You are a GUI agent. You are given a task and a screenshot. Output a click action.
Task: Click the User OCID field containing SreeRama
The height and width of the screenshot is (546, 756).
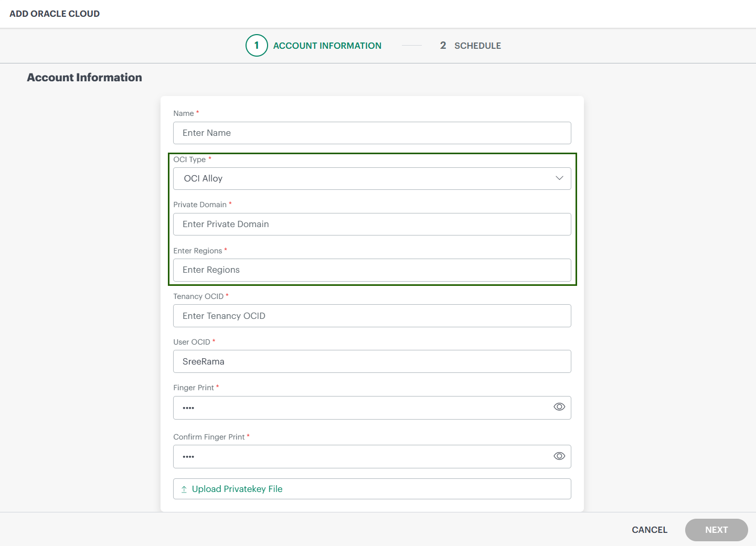click(x=372, y=361)
